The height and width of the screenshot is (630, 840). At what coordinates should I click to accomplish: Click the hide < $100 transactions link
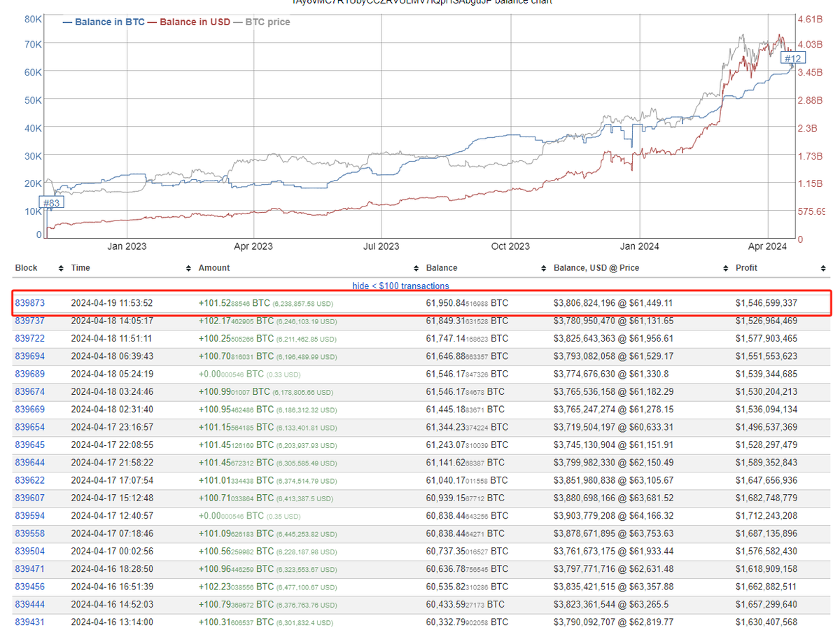400,286
